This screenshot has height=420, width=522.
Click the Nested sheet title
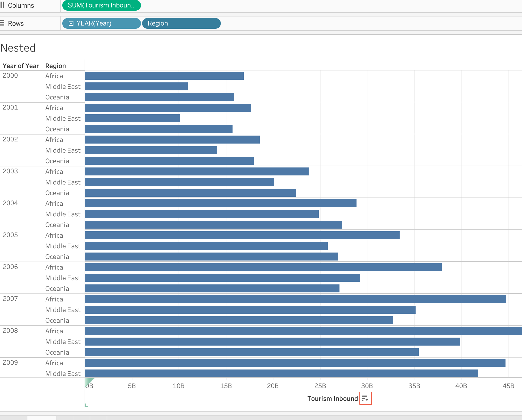click(x=18, y=48)
